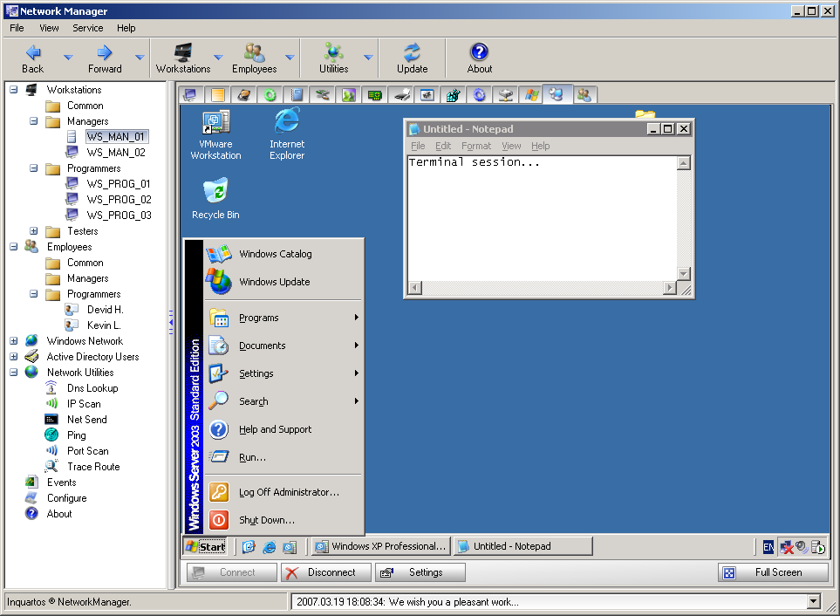The width and height of the screenshot is (840, 616).
Task: Select the printer icon tab
Action: pos(401,95)
